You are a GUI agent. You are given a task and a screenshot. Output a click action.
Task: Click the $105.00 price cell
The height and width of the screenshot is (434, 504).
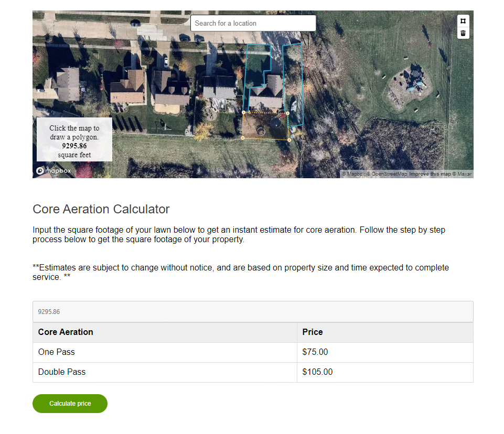coord(385,372)
